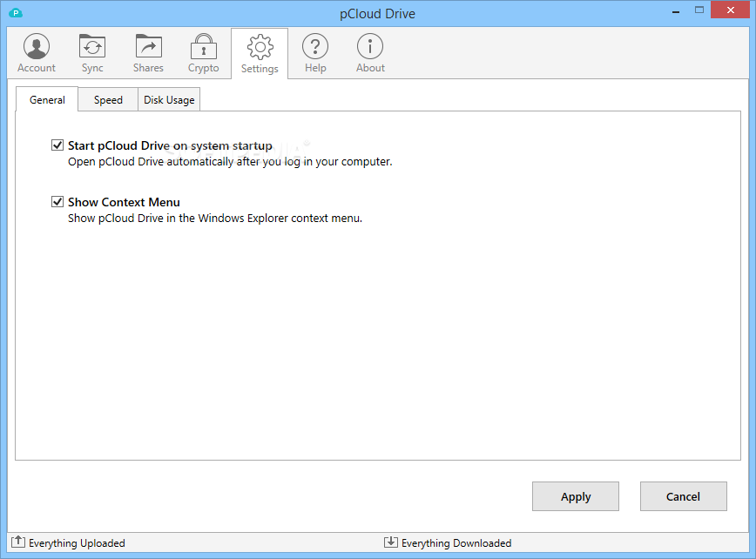This screenshot has height=559, width=756.
Task: Switch to the Disk Usage tab
Action: (x=169, y=100)
